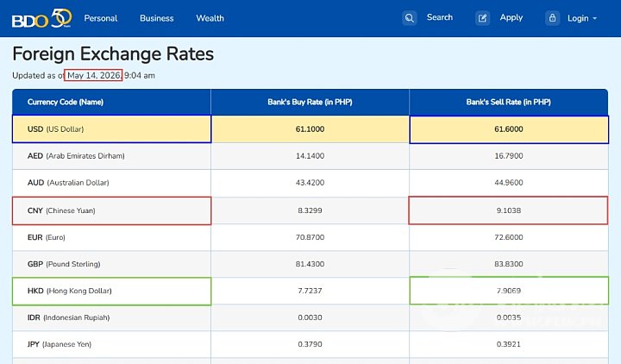This screenshot has height=364, width=621.
Task: Open the Business menu
Action: (x=156, y=18)
